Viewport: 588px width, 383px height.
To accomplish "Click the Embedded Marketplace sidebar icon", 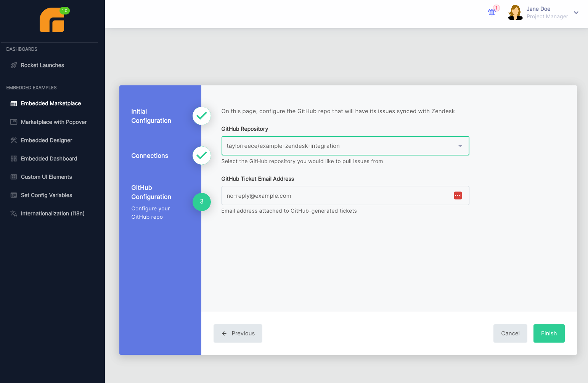I will [x=13, y=103].
